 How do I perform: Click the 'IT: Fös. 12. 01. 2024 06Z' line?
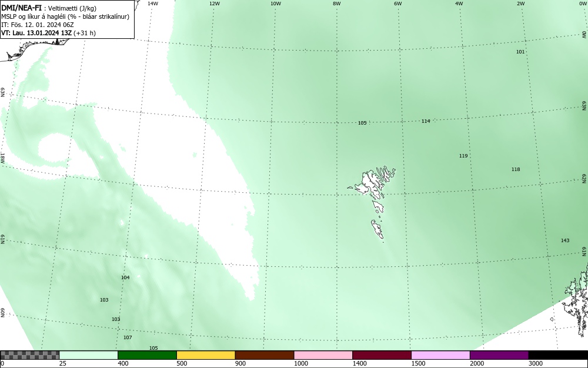tap(38, 25)
